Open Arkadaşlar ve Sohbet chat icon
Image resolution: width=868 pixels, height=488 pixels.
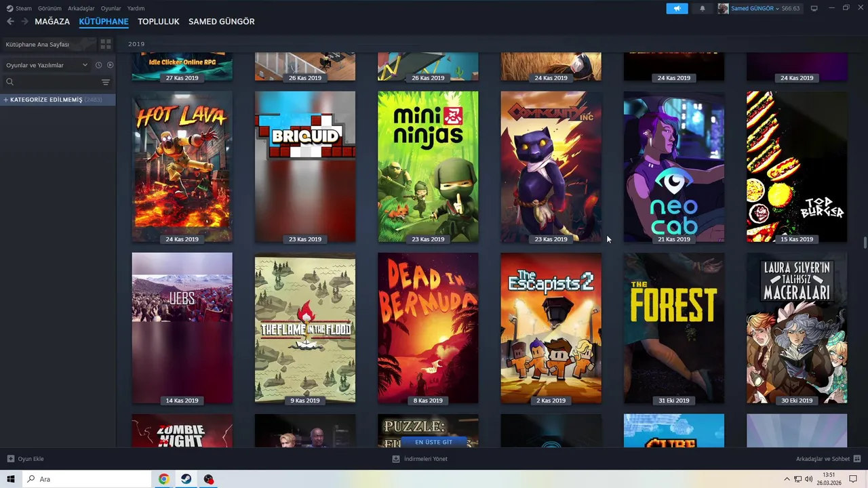tap(857, 459)
